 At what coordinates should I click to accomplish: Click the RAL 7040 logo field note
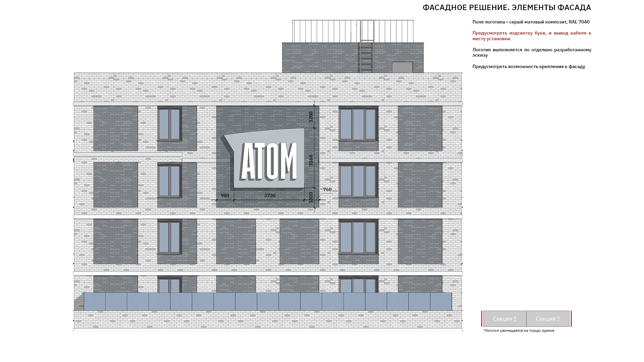click(x=531, y=22)
